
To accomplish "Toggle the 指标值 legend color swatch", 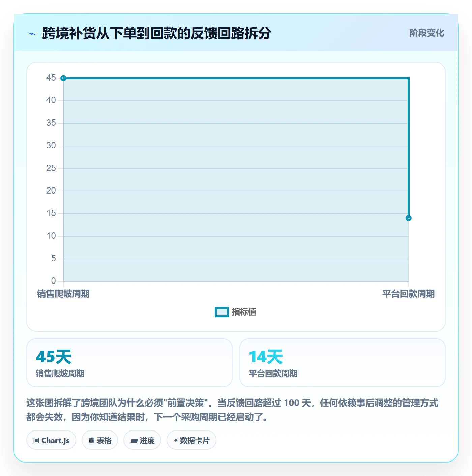I will 222,312.
